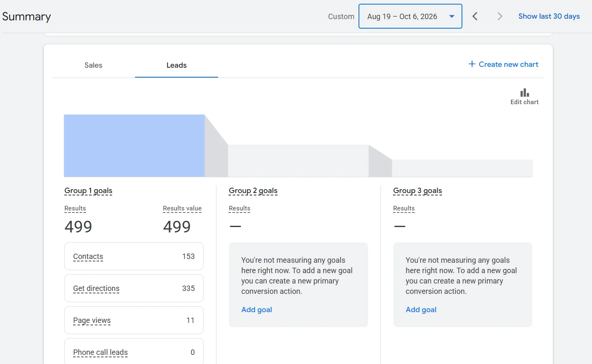Click the Group 1 goals heading
This screenshot has width=592, height=364.
pyautogui.click(x=88, y=191)
